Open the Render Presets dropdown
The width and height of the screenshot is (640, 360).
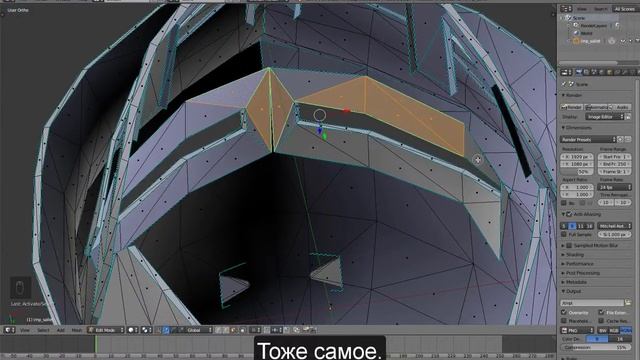(588, 139)
